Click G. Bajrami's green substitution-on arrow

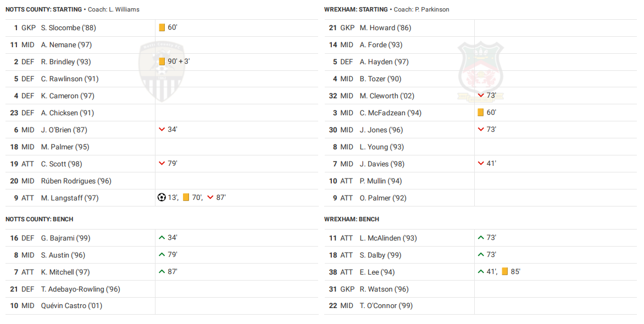pyautogui.click(x=162, y=238)
